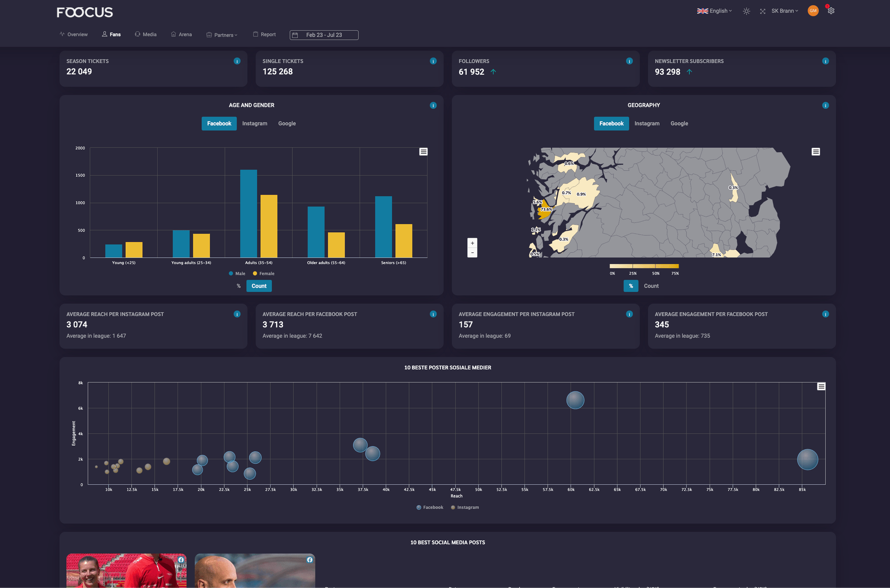Viewport: 890px width, 588px height.
Task: Open the bubble chart context menu icon
Action: (821, 386)
